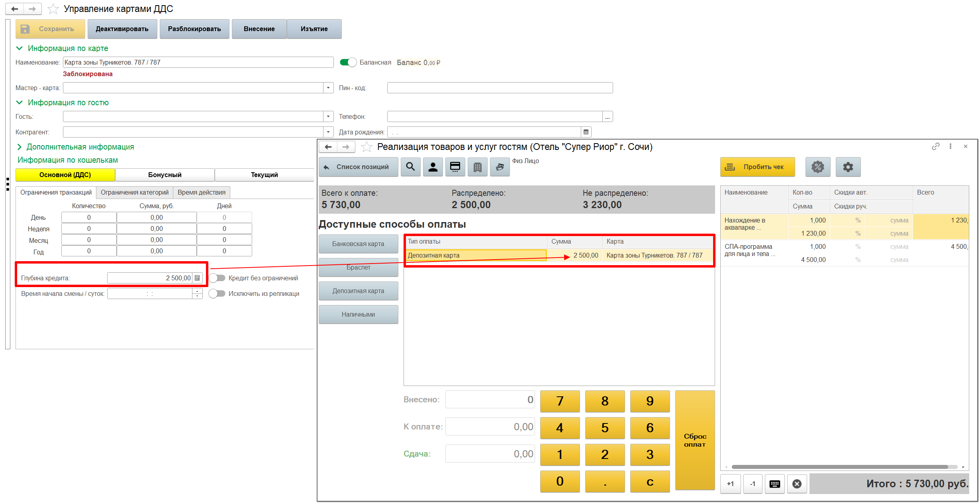
Task: Enable Исключить из репликации switch
Action: (217, 293)
